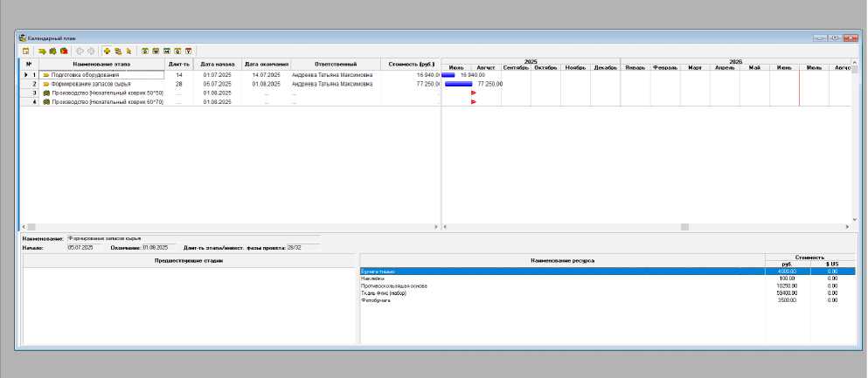
Task: Select the highlighted resource row costing 4000.00
Action: pyautogui.click(x=608, y=271)
